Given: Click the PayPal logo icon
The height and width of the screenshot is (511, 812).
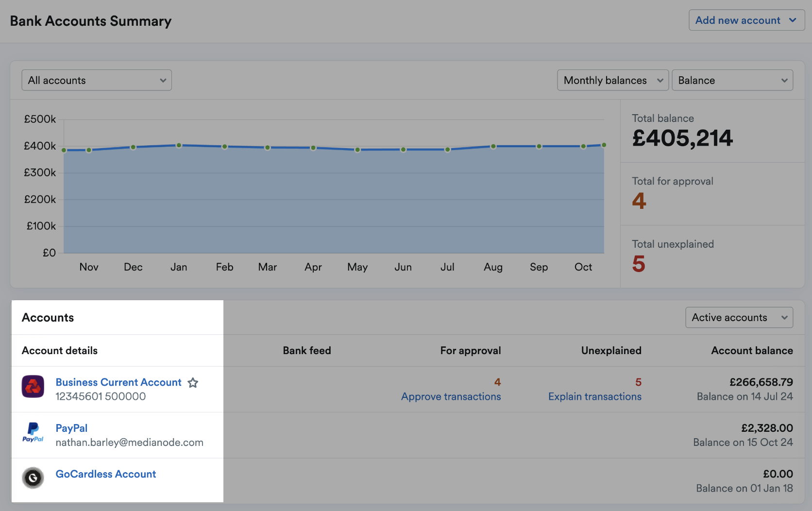Looking at the screenshot, I should pos(33,433).
